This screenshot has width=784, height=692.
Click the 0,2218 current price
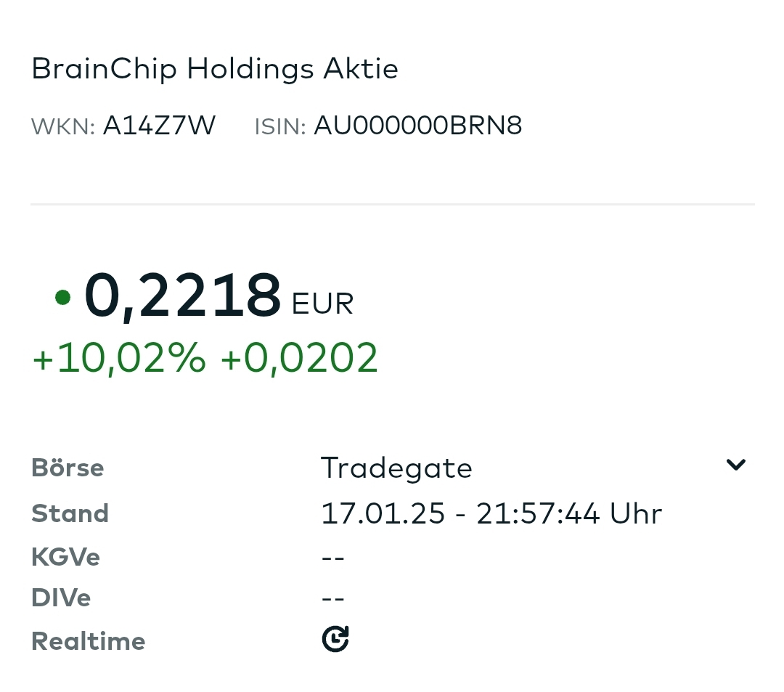coord(182,295)
